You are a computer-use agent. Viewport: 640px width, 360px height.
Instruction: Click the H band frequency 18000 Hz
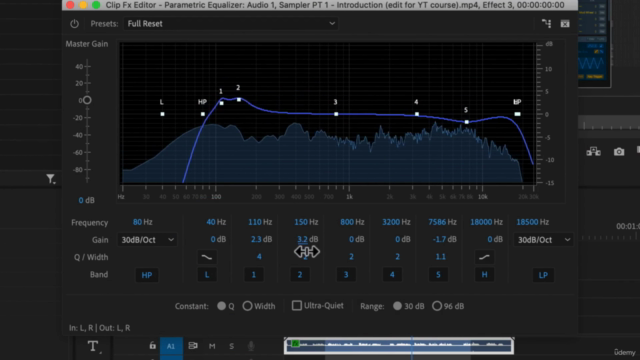tap(487, 222)
